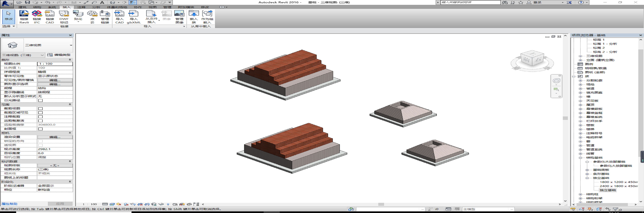Click the horizontal scrollbar thumb of the 3D view

point(381,204)
